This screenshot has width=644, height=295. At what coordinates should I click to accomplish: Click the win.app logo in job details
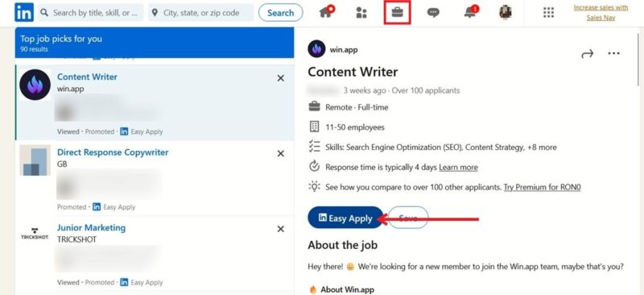[x=316, y=49]
